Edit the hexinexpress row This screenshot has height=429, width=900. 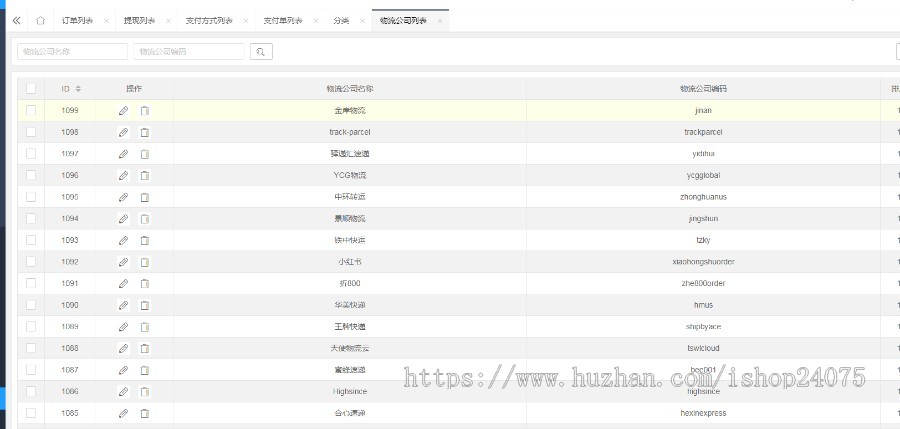click(123, 413)
